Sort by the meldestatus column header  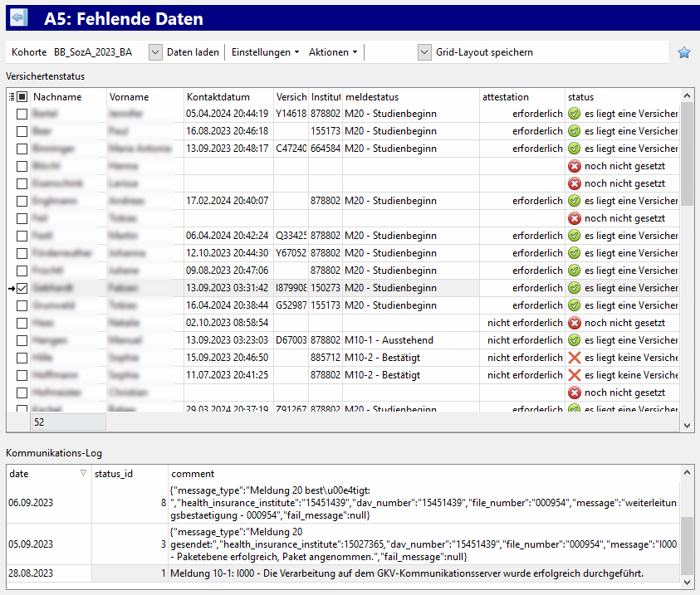tap(410, 97)
